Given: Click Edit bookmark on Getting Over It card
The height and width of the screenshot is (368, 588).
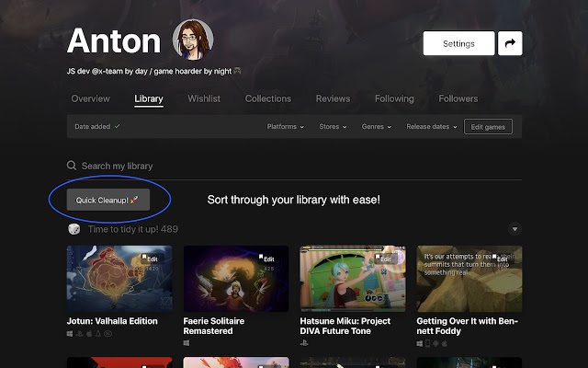Looking at the screenshot, I should [x=500, y=259].
